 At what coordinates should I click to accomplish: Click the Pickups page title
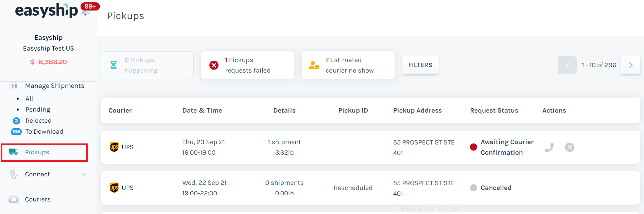click(x=126, y=16)
